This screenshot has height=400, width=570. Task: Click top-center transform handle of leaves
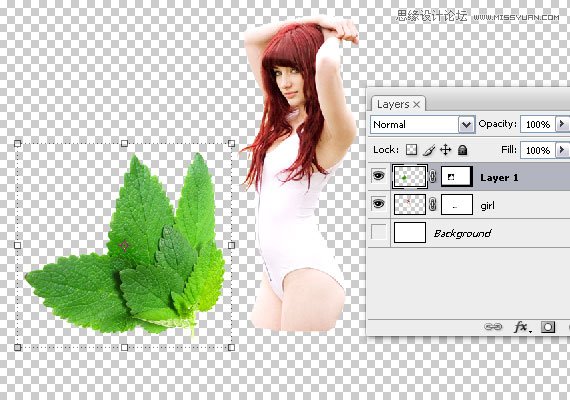[x=124, y=143]
